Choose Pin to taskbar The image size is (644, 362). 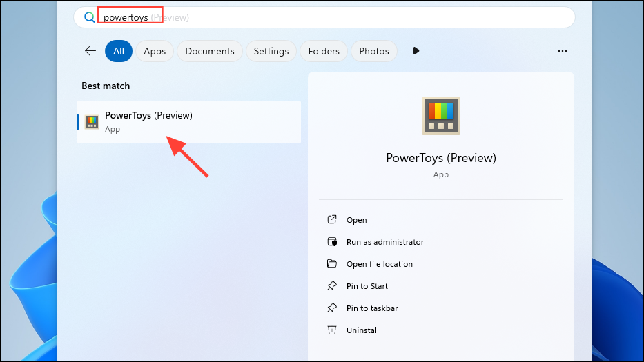[372, 308]
